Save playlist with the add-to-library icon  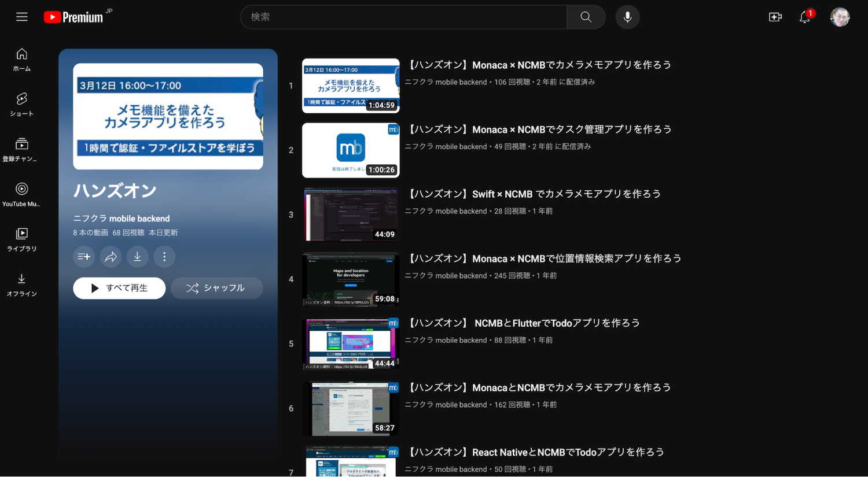84,257
